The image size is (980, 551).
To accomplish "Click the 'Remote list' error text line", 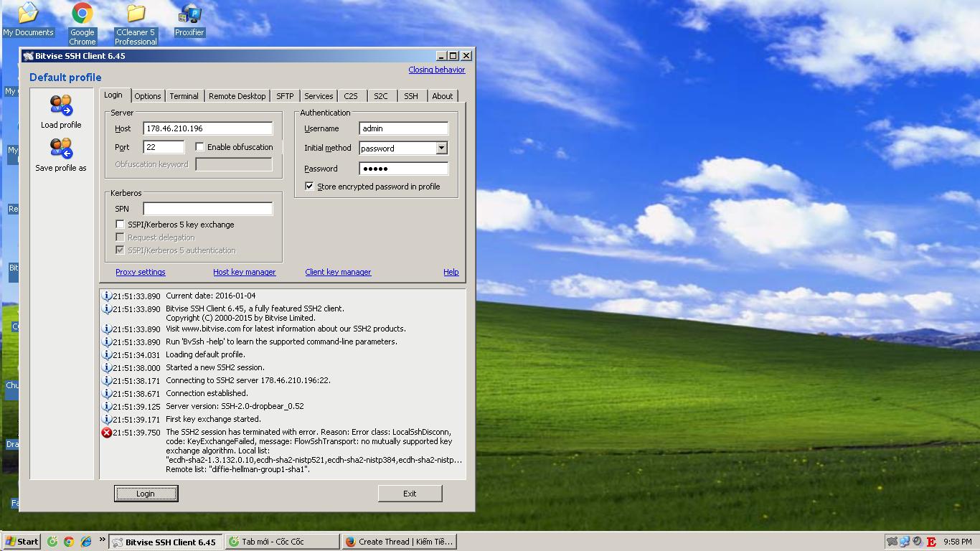I will click(x=237, y=469).
